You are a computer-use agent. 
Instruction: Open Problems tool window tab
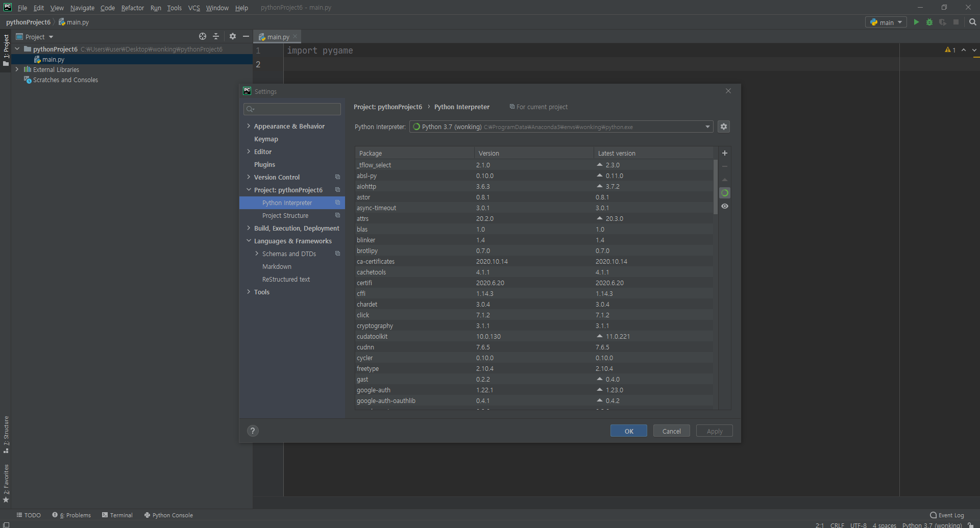coord(71,515)
